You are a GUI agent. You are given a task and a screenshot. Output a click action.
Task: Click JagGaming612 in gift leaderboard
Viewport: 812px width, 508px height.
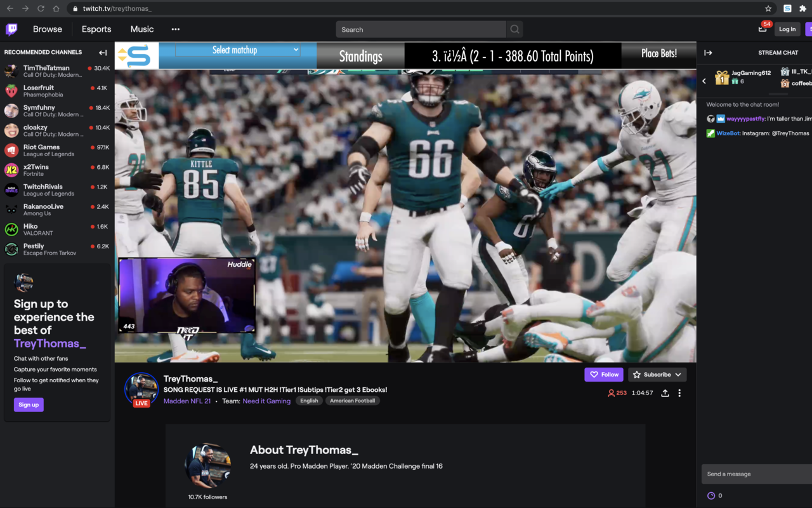pos(751,73)
